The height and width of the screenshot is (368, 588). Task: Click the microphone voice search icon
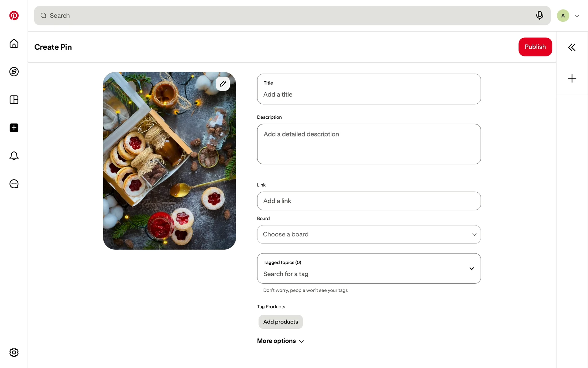540,15
